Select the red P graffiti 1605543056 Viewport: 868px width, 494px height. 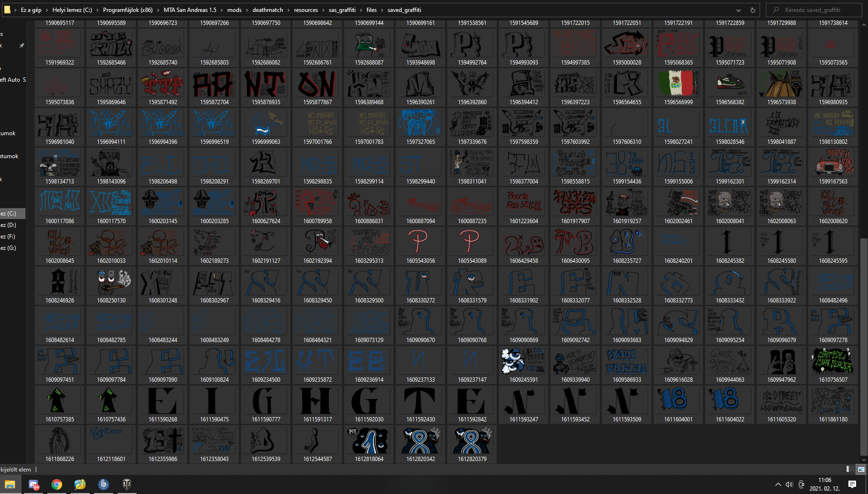click(x=421, y=246)
